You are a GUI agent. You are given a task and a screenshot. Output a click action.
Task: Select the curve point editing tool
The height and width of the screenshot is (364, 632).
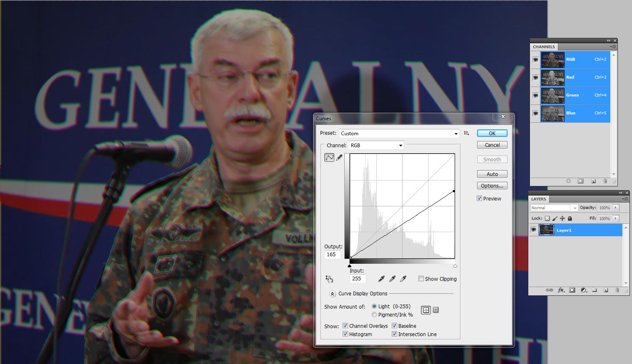(x=329, y=157)
